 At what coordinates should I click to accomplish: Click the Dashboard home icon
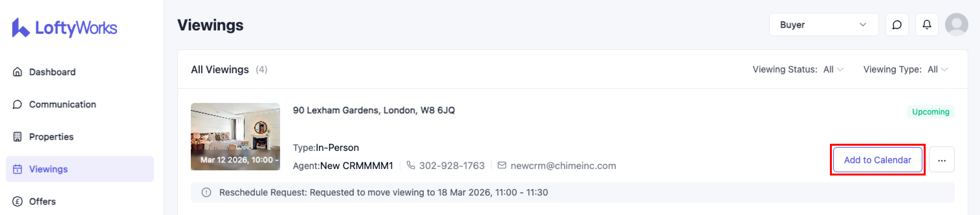(x=17, y=72)
